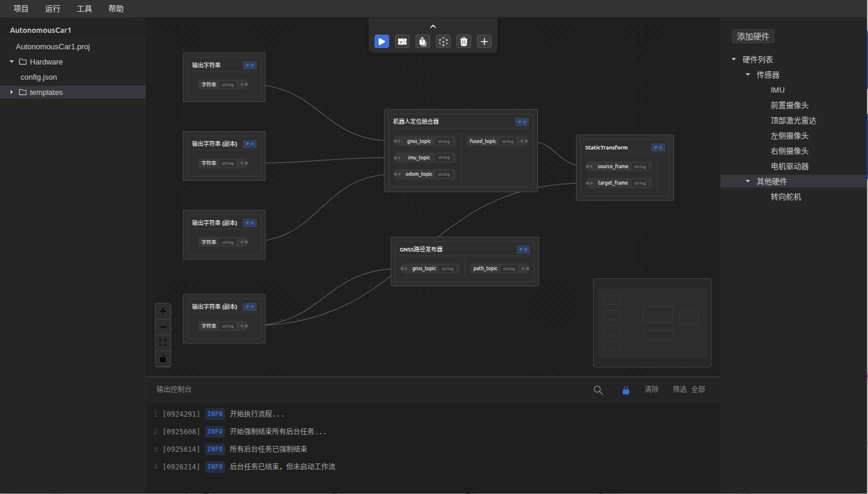
Task: Click the trash can delete icon
Action: tap(464, 42)
